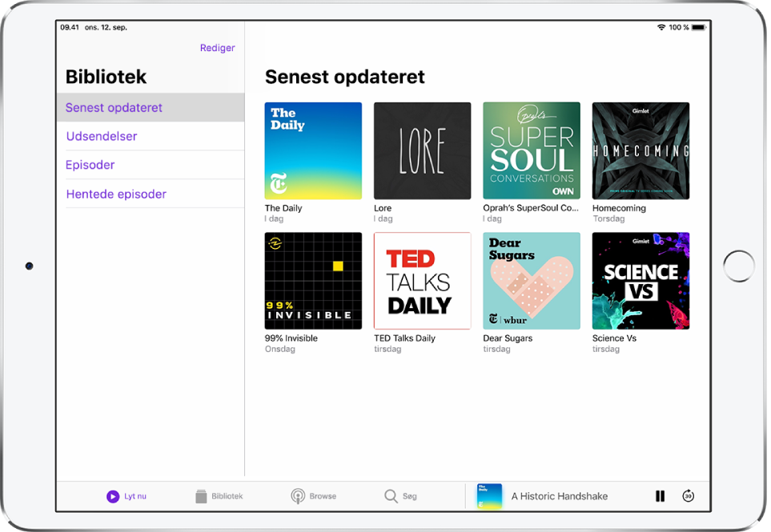Tap the A Historic Handshake title
The width and height of the screenshot is (771, 532).
(560, 496)
